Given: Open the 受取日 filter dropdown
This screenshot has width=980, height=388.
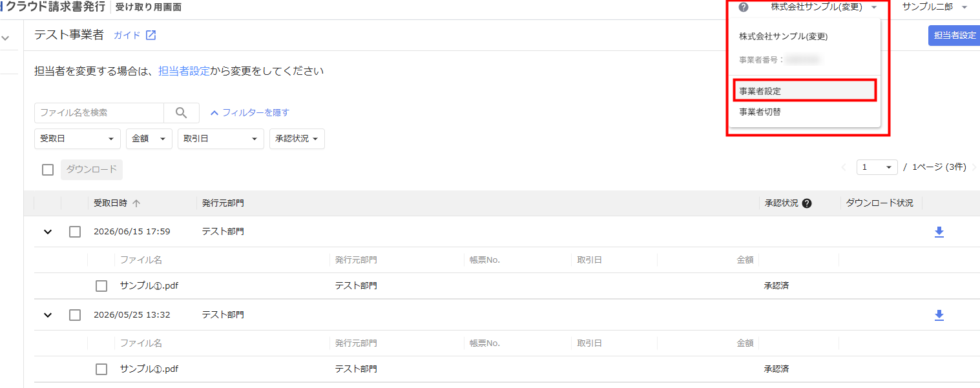Looking at the screenshot, I should click(x=78, y=139).
